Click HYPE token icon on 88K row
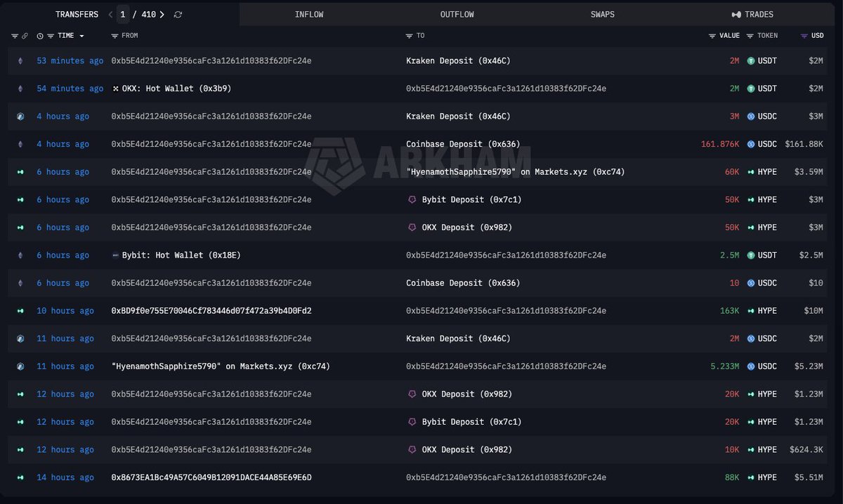Image resolution: width=843 pixels, height=504 pixels. (x=750, y=478)
